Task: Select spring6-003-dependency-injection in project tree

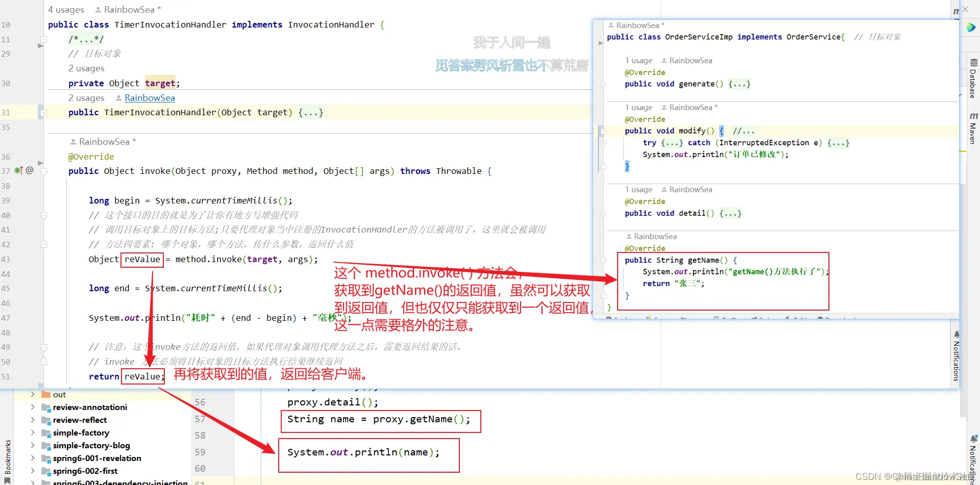Action: pyautogui.click(x=120, y=482)
